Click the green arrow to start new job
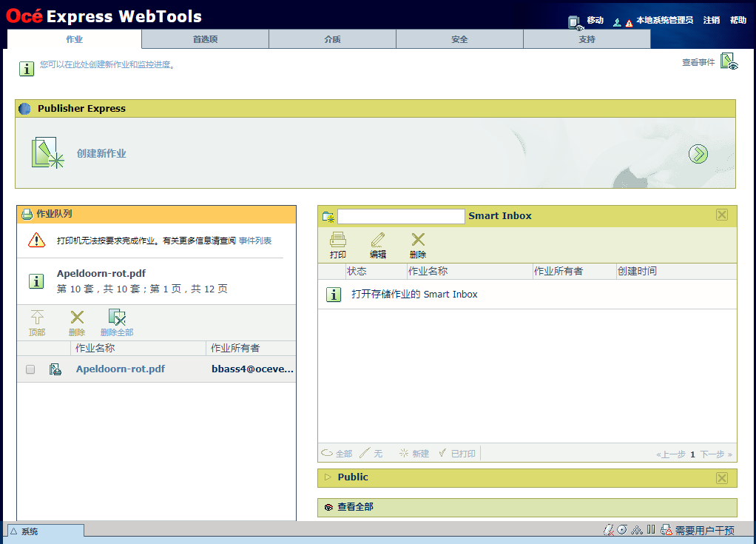The width and height of the screenshot is (756, 544). (x=698, y=154)
